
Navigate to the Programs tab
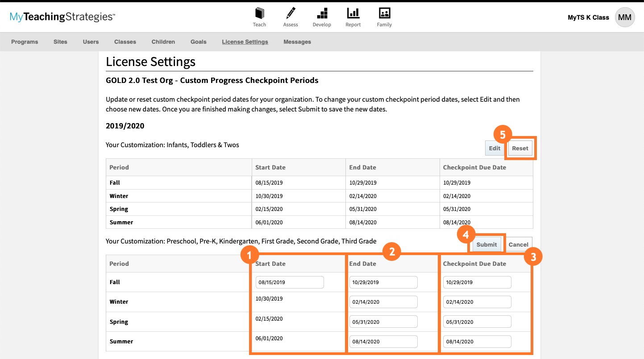[x=25, y=41]
